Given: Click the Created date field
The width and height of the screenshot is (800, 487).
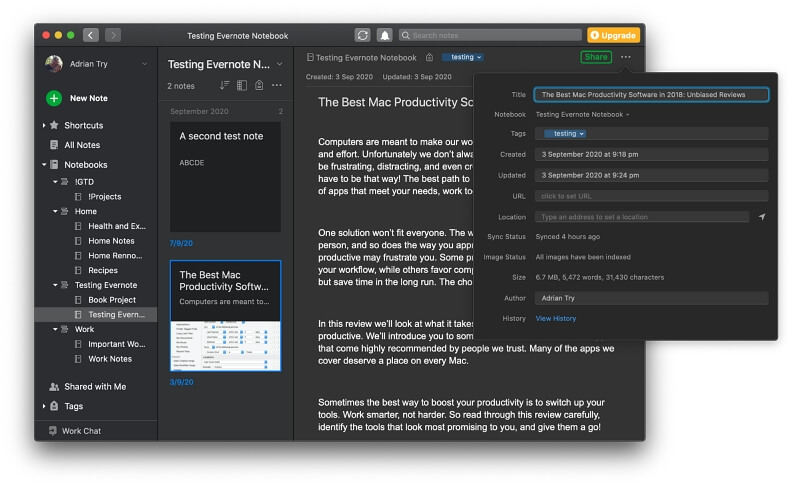Looking at the screenshot, I should 652,154.
